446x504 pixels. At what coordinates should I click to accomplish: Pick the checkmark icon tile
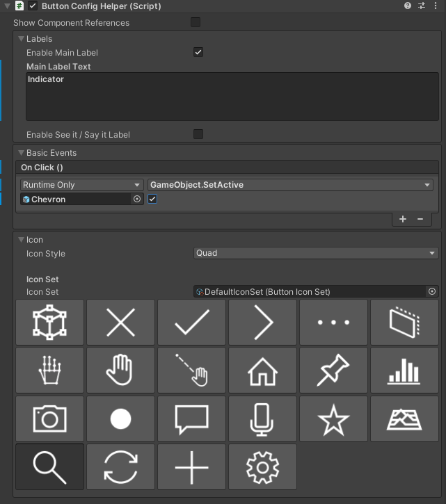[x=192, y=322]
